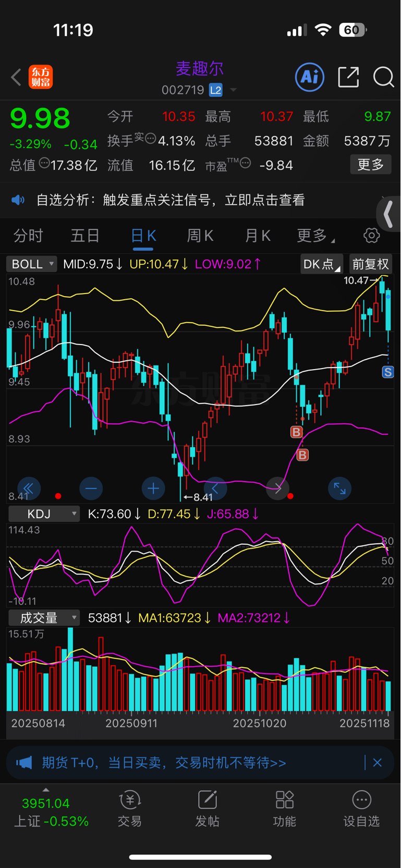Open chart settings gear icon
401x868 pixels.
click(x=372, y=236)
